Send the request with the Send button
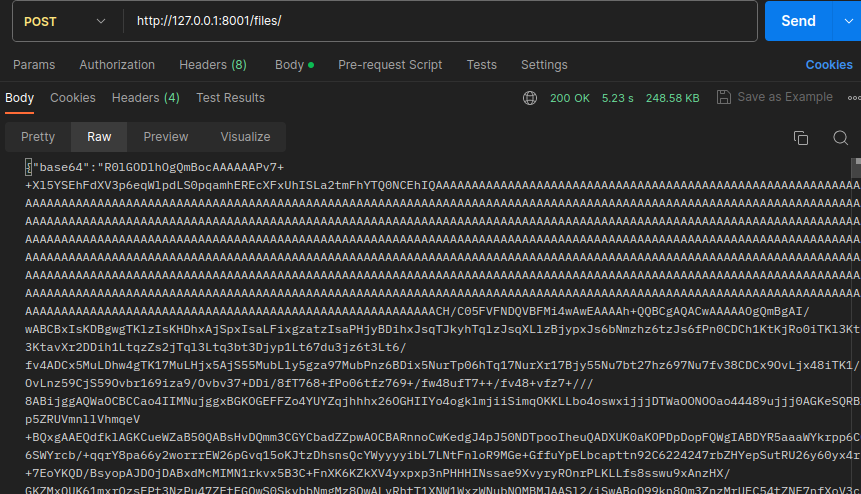 pos(798,21)
